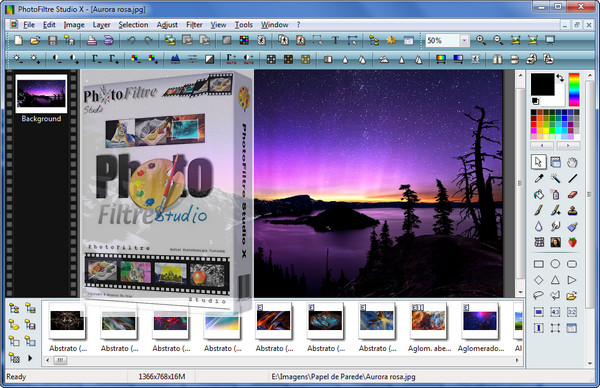Open the View menu
Viewport: 600px width, 388px height.
218,25
